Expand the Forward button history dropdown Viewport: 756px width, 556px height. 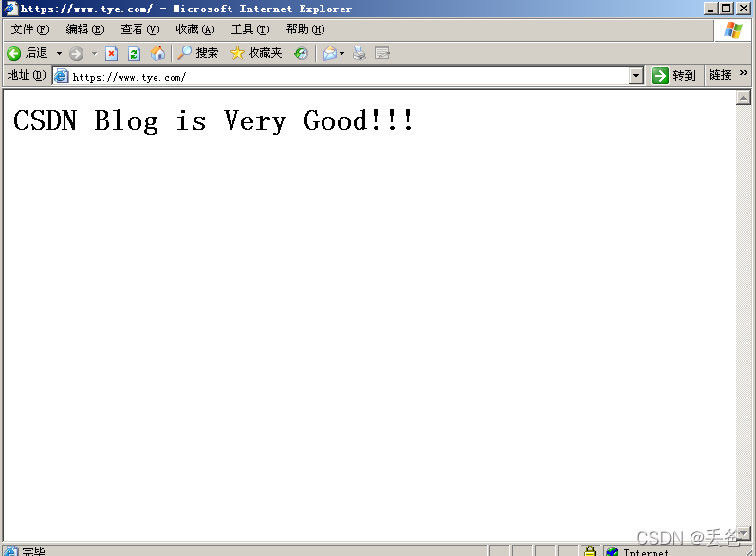click(95, 53)
